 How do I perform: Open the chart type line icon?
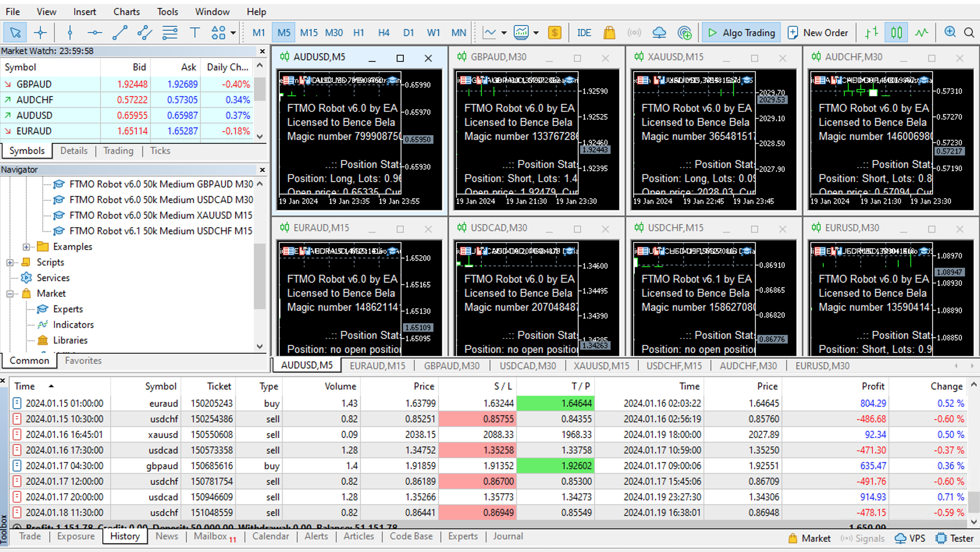pos(490,33)
